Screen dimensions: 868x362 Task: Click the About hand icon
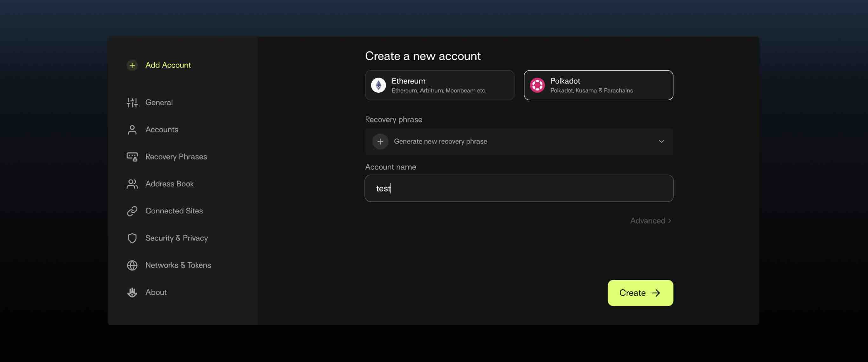pyautogui.click(x=132, y=292)
